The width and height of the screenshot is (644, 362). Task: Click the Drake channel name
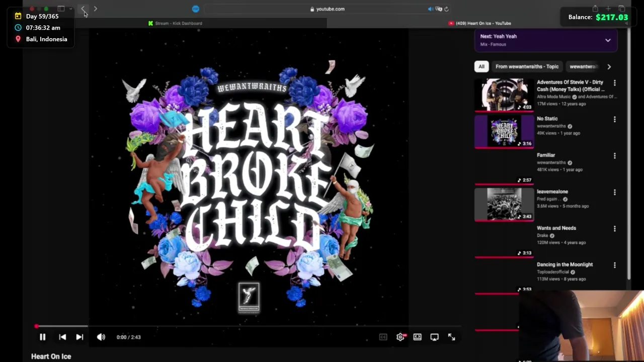tap(542, 235)
